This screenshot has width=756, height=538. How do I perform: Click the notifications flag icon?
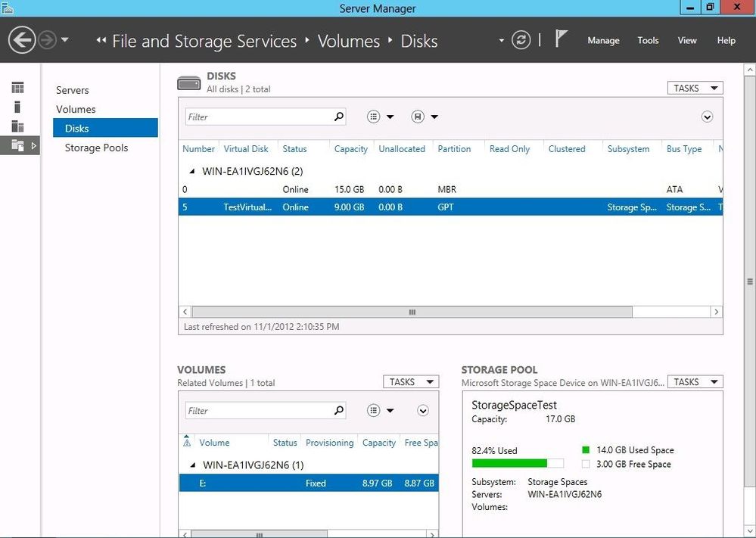click(x=560, y=39)
